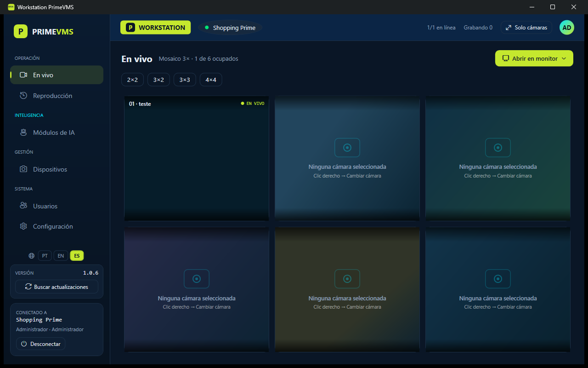Click Desconectar button

click(x=41, y=344)
